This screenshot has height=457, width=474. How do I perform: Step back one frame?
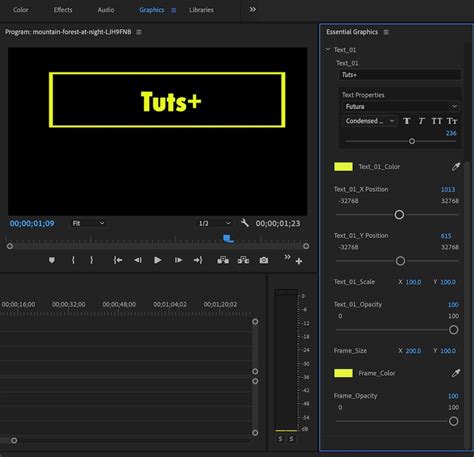(138, 260)
